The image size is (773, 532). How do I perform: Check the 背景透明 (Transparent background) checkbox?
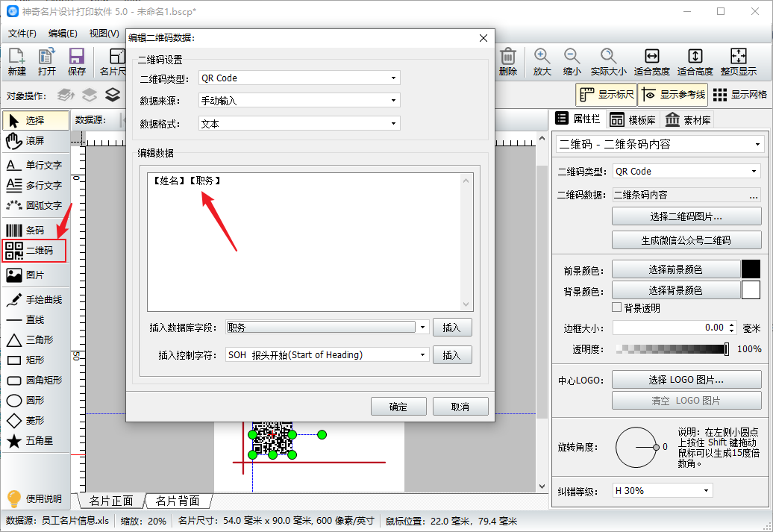pyautogui.click(x=616, y=307)
